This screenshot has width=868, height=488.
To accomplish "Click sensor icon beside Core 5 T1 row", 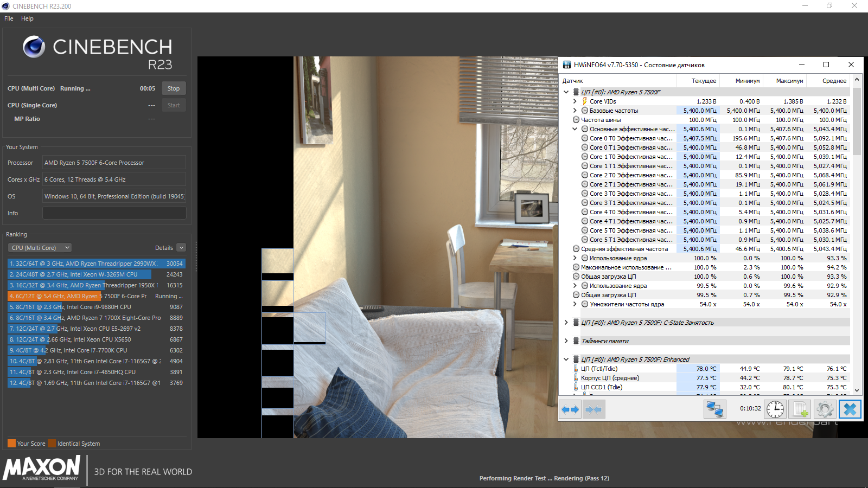I will click(x=585, y=240).
